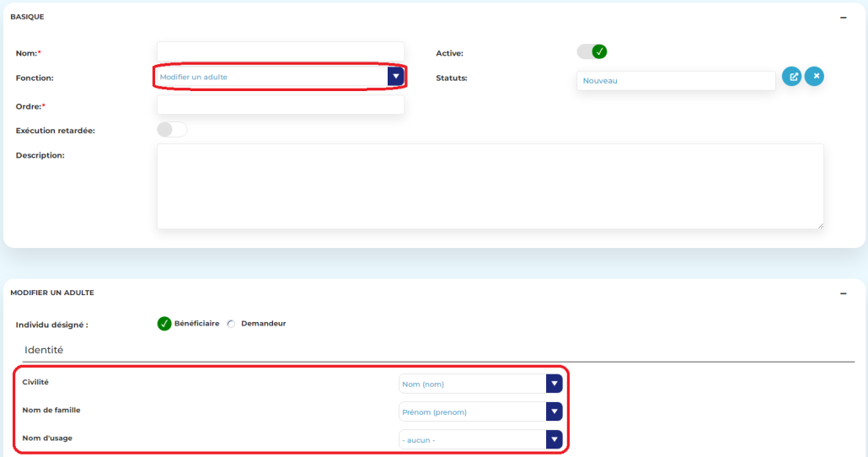The image size is (868, 457).
Task: Click the round X icon beside Statuts
Action: [814, 77]
